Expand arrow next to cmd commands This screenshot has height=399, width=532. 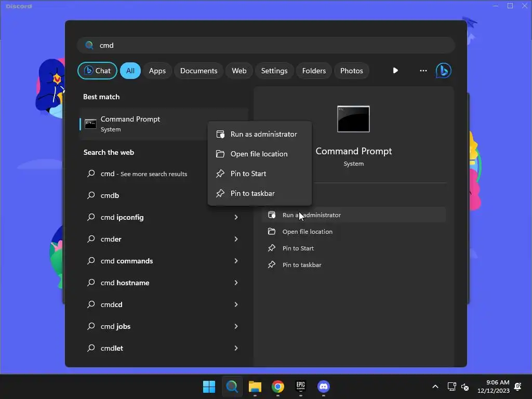click(236, 261)
